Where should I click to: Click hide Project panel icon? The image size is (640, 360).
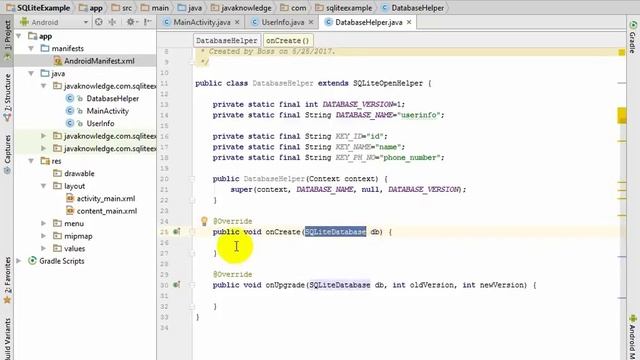click(148, 22)
